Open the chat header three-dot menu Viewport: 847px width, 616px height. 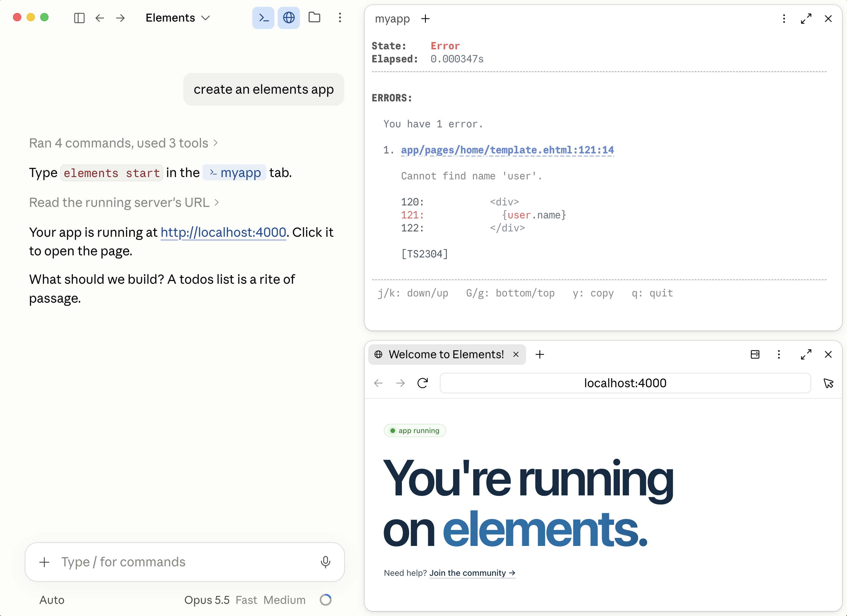click(x=340, y=17)
